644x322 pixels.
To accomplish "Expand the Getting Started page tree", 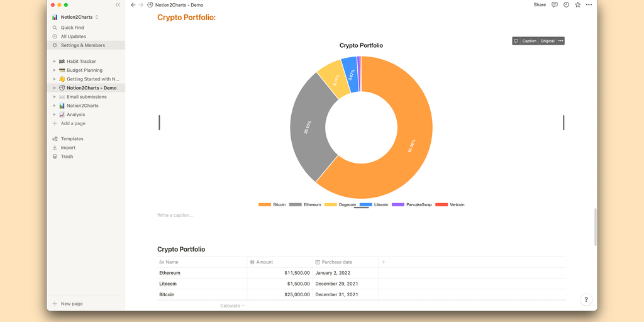I will (x=54, y=79).
